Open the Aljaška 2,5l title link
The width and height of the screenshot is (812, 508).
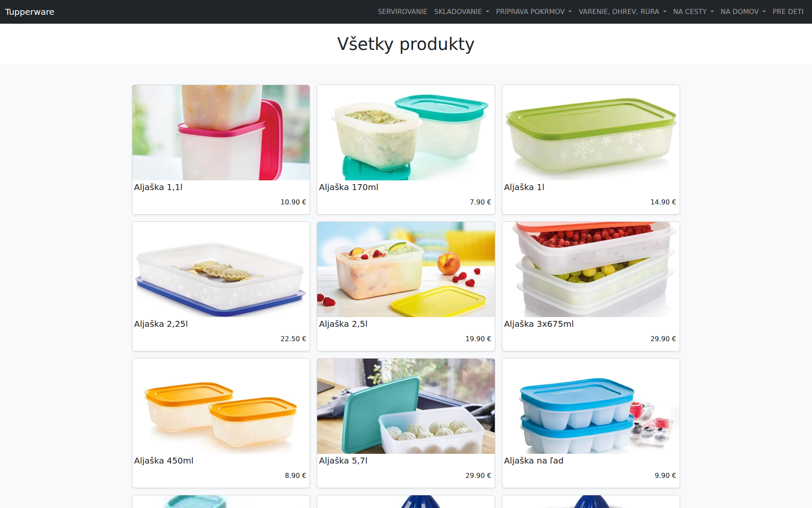[x=343, y=324]
